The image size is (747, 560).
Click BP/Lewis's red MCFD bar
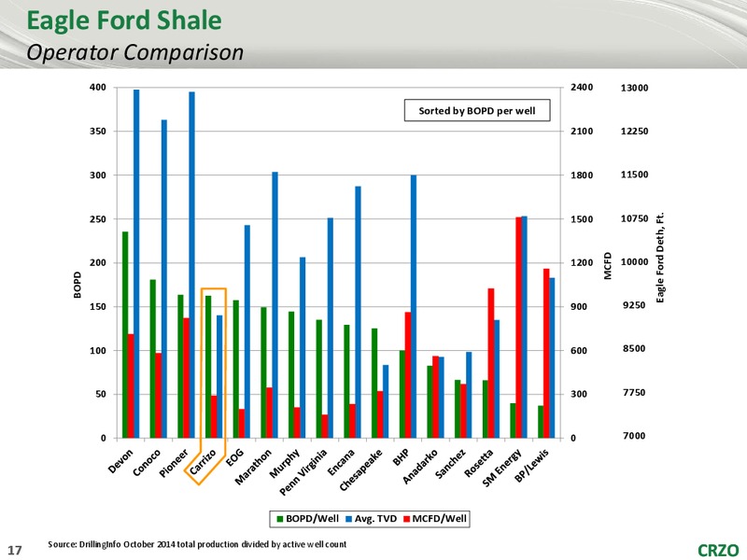pyautogui.click(x=546, y=354)
